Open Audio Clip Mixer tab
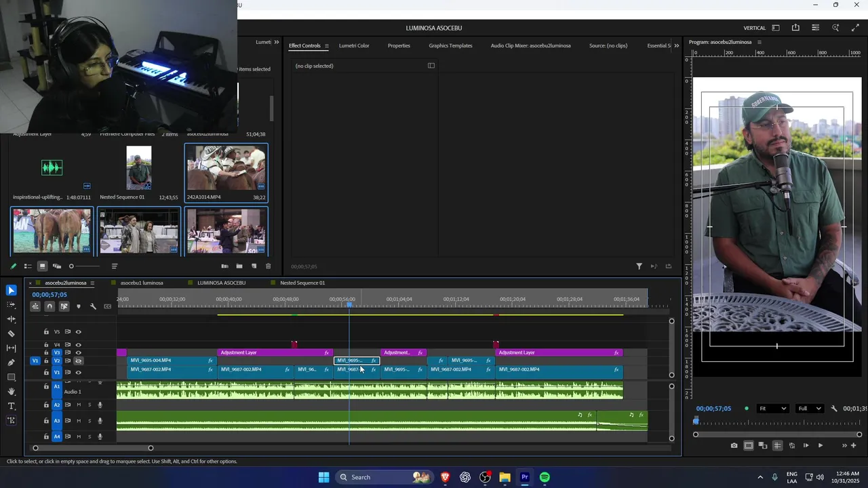 click(530, 46)
